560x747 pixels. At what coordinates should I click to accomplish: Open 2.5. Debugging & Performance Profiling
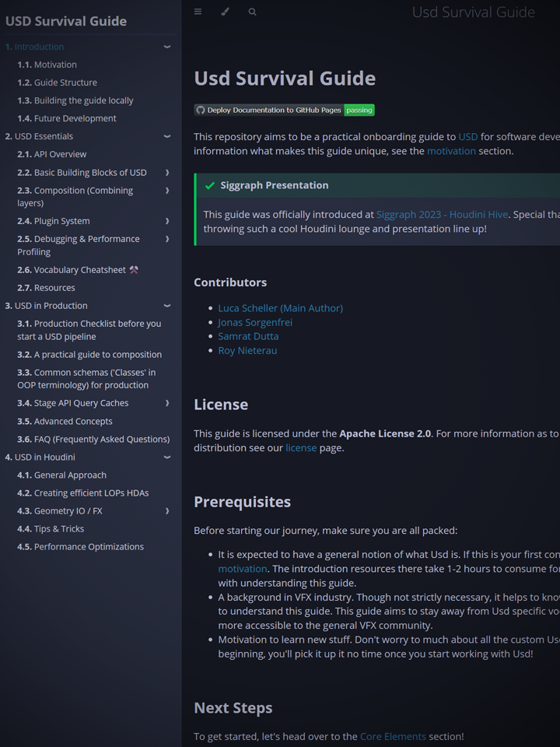[79, 245]
